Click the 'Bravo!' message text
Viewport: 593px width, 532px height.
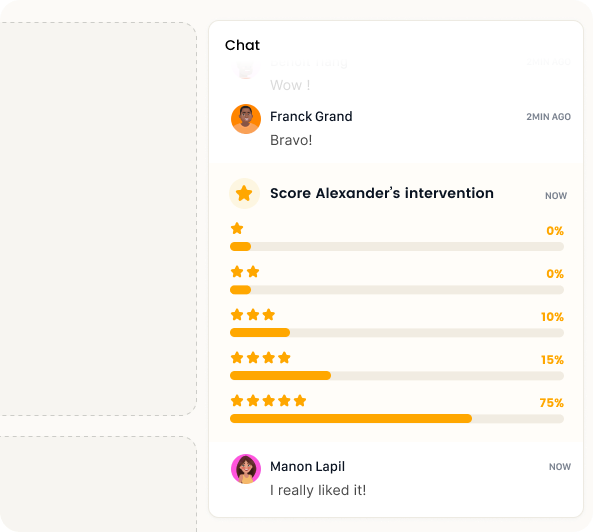tap(291, 140)
